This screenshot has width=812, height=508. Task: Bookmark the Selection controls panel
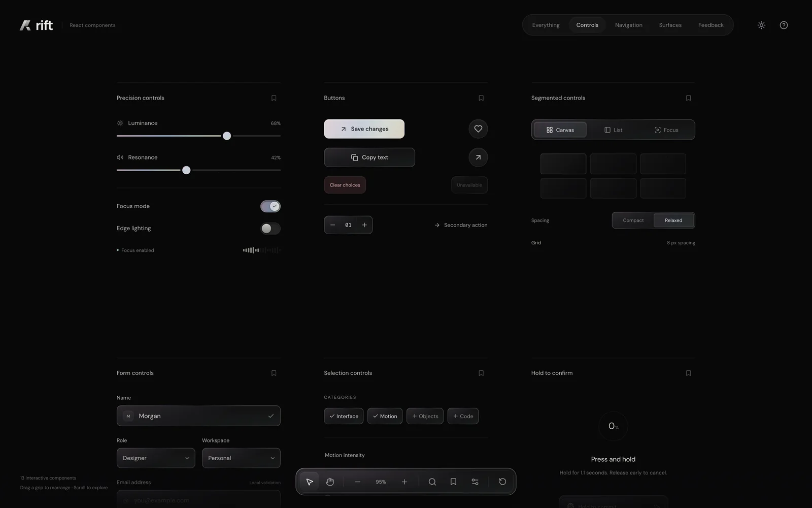click(x=481, y=373)
